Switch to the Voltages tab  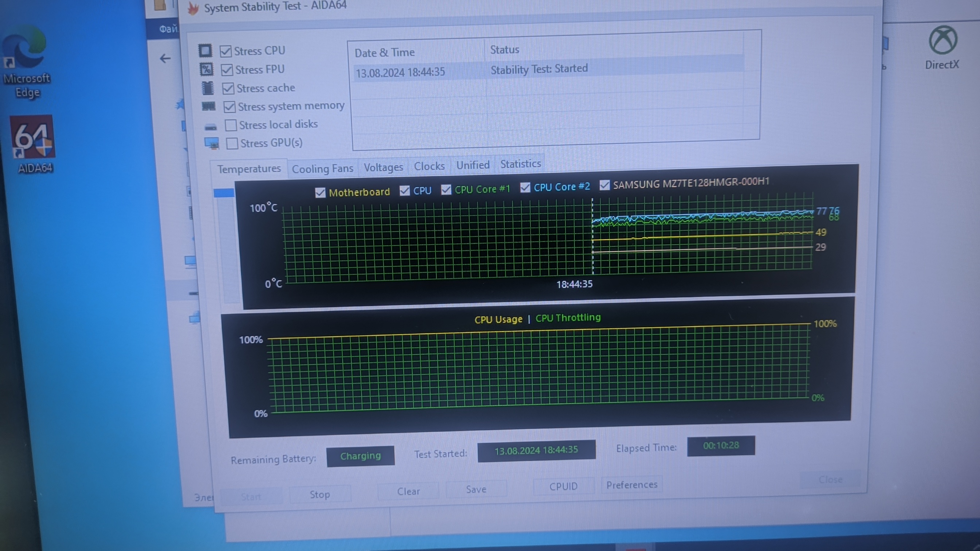click(383, 167)
